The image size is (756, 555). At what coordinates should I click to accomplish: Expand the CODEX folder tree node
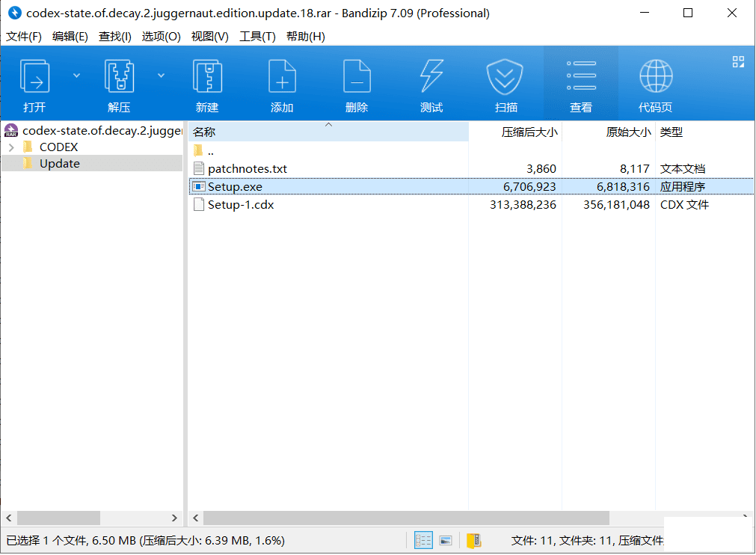[x=11, y=147]
